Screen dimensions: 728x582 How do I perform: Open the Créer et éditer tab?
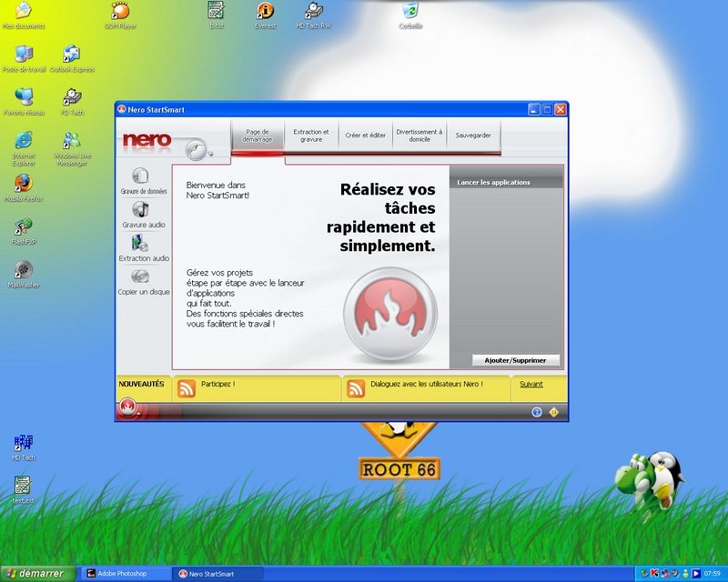tap(365, 135)
